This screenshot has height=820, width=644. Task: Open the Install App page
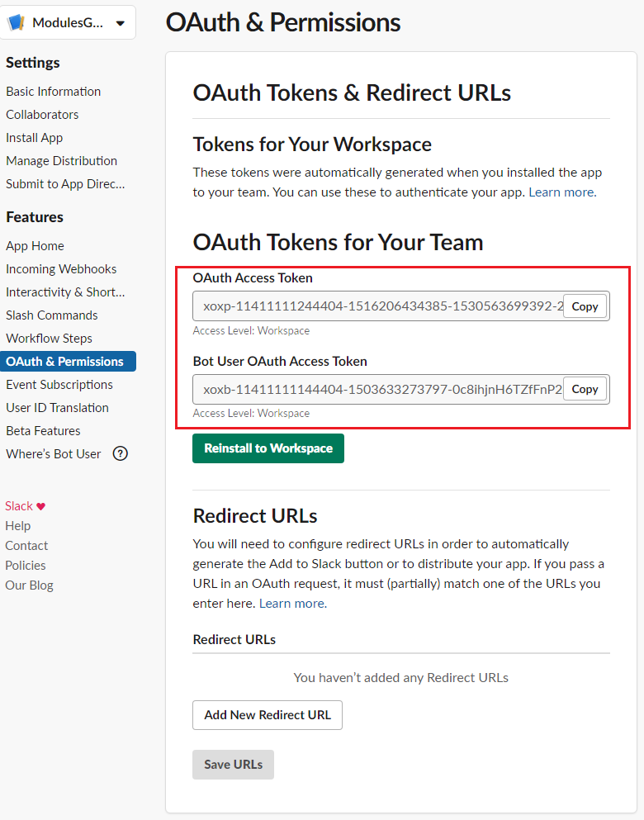(x=35, y=138)
